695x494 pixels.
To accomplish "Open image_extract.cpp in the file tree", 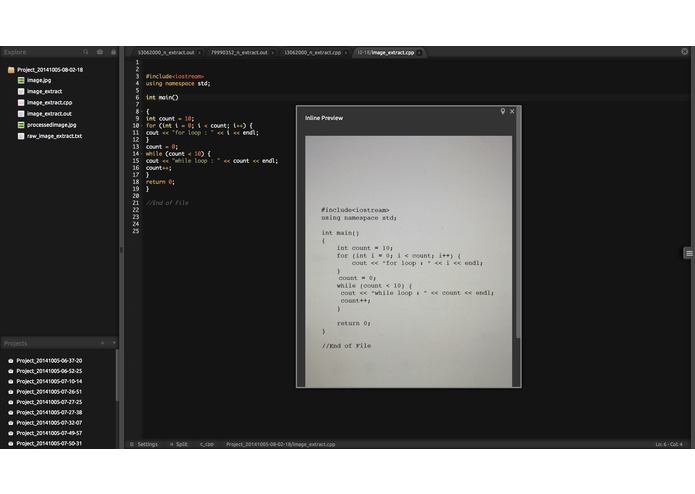I will click(x=49, y=102).
